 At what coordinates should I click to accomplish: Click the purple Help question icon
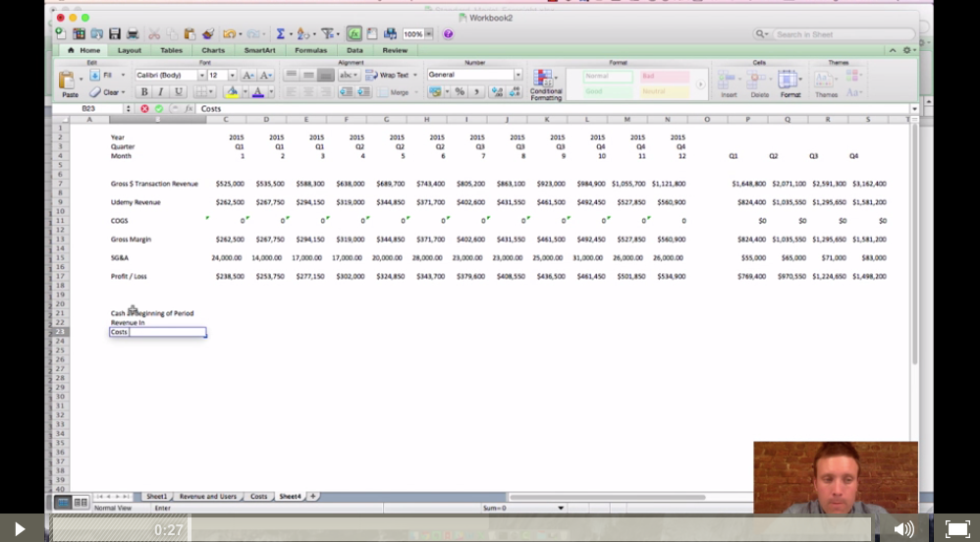(448, 33)
